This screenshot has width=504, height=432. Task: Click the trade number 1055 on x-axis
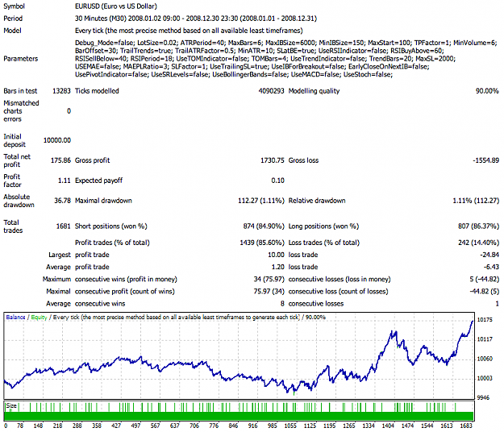click(x=290, y=426)
